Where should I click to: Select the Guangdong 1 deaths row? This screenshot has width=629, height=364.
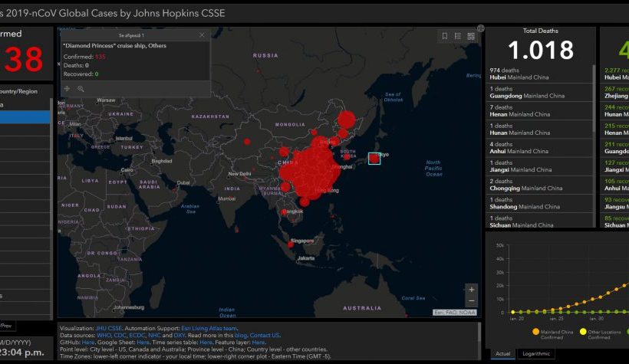pyautogui.click(x=539, y=92)
